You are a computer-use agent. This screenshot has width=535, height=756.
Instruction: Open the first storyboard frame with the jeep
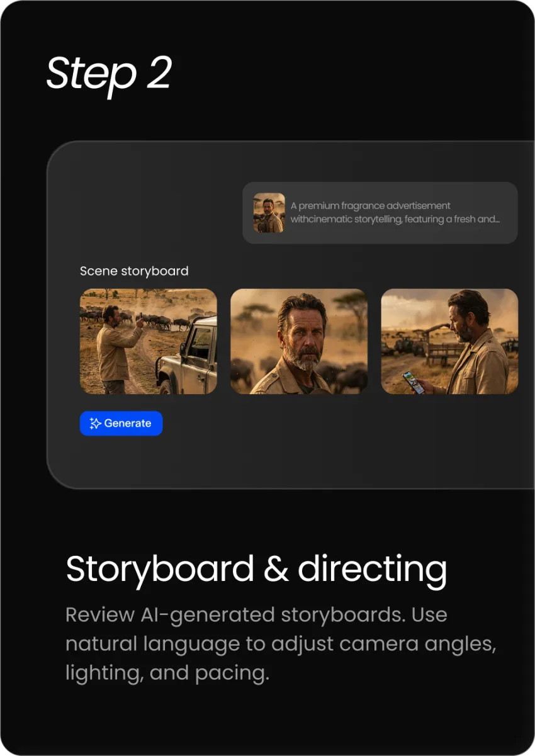[x=148, y=341]
